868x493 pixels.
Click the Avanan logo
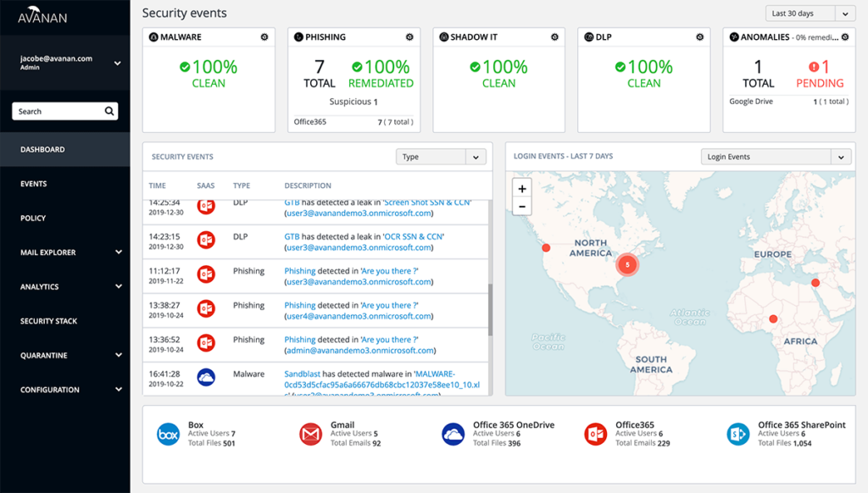42,15
